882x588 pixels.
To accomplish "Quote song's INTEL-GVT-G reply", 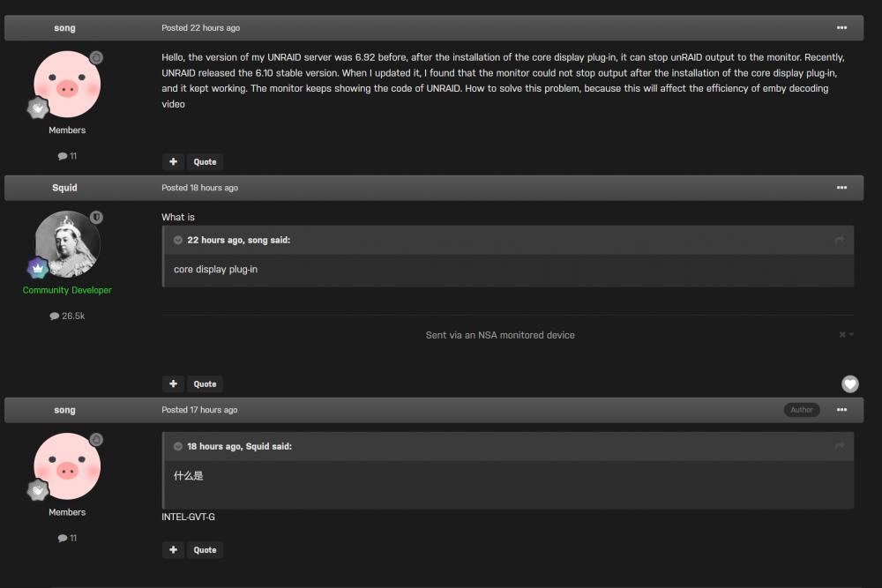I will click(x=205, y=550).
